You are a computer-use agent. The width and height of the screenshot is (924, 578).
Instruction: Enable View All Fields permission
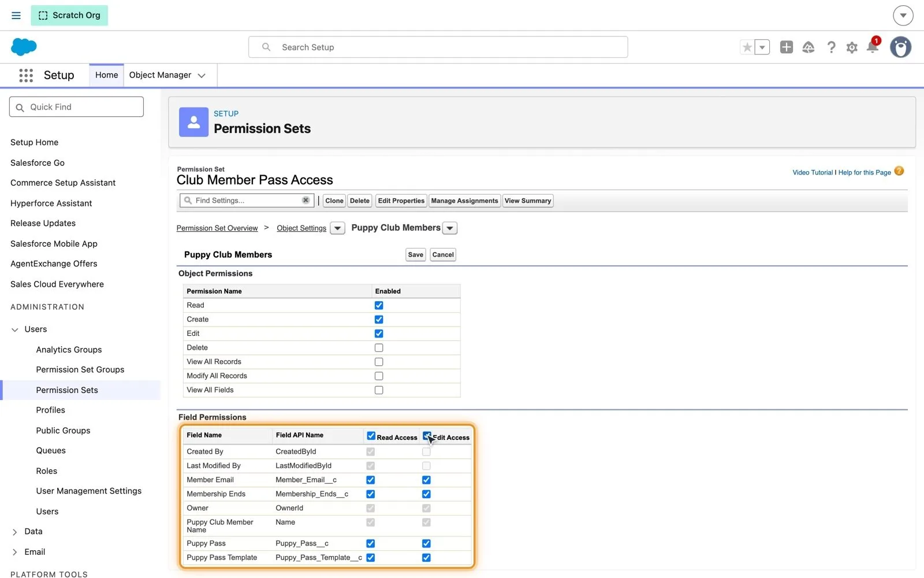[x=379, y=390]
